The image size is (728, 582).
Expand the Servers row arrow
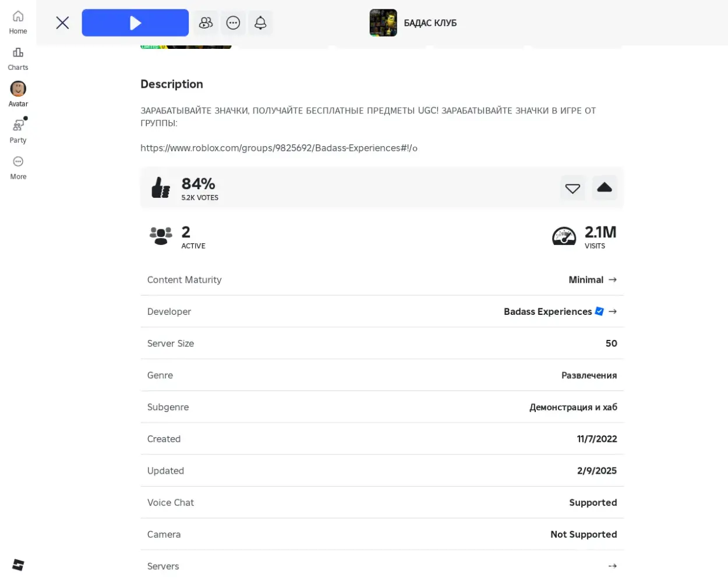pos(612,566)
